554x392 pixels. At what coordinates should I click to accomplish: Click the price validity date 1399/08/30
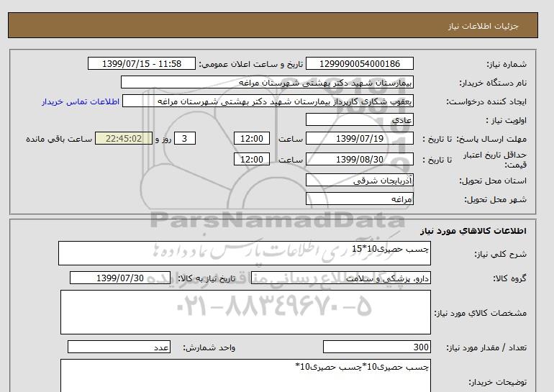pos(359,159)
